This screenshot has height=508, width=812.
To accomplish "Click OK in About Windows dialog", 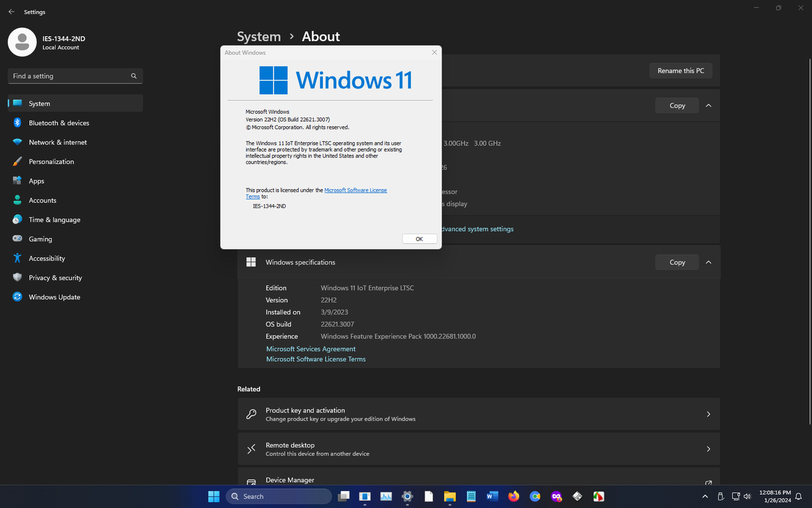I will 419,239.
